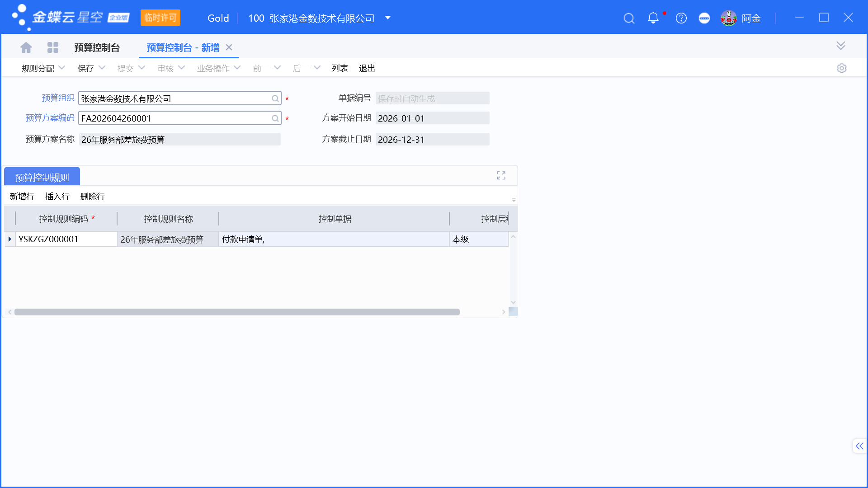Open the 保存 dropdown arrow

[102, 68]
